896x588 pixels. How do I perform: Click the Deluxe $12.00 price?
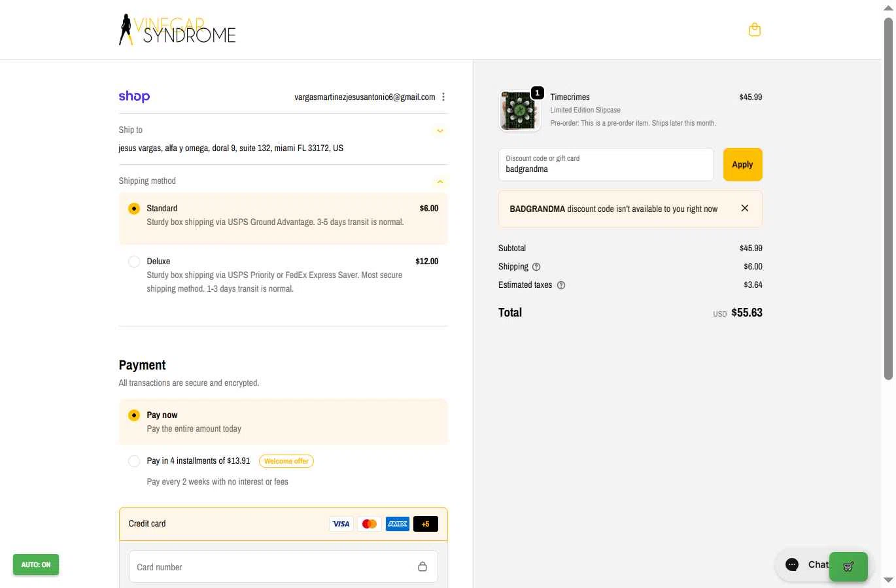click(427, 261)
